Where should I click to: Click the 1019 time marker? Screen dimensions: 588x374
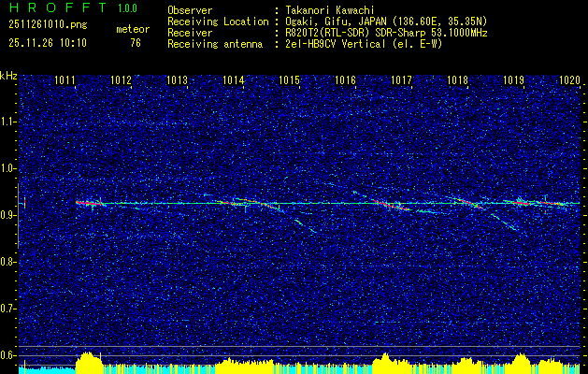(514, 80)
